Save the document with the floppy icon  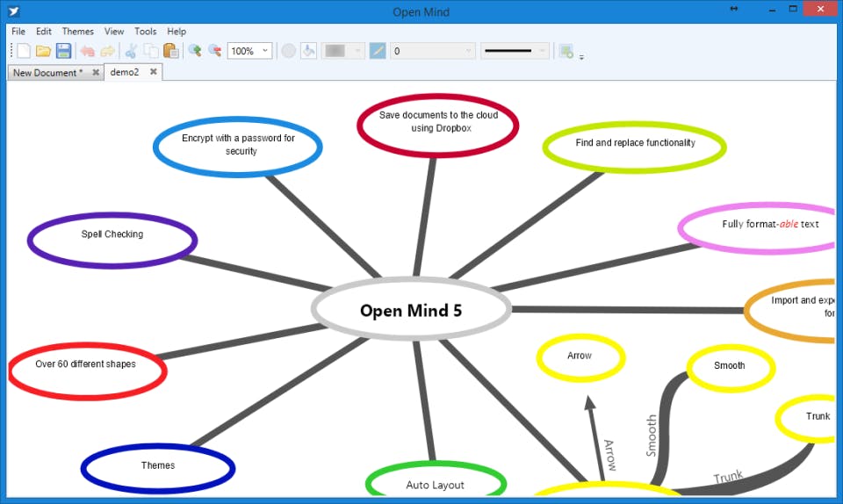coord(63,51)
